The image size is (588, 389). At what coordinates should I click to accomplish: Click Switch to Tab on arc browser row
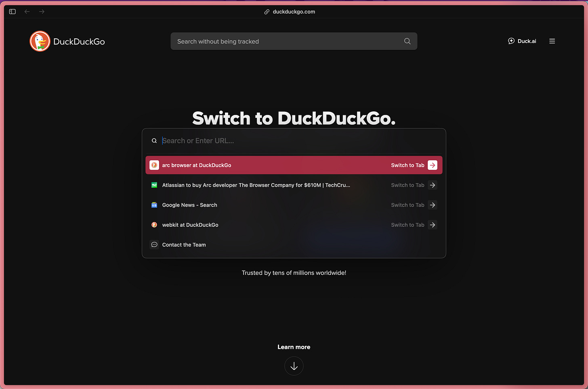coord(407,165)
